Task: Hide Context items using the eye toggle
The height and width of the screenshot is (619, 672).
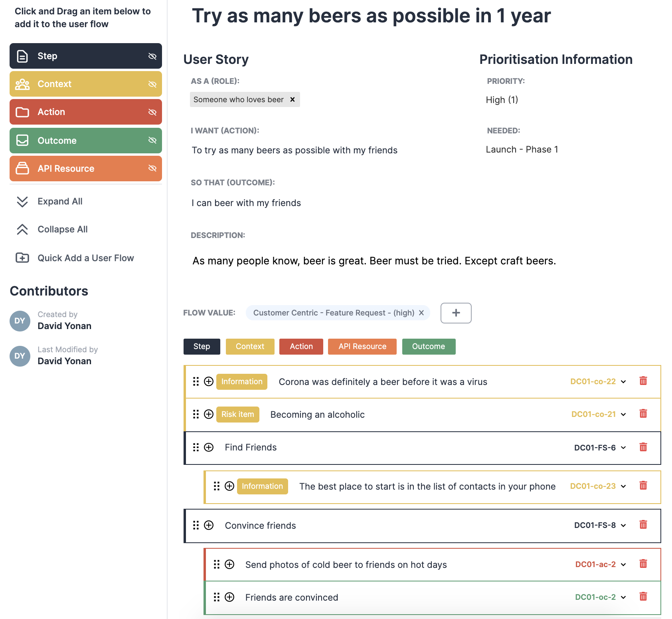Action: [152, 84]
